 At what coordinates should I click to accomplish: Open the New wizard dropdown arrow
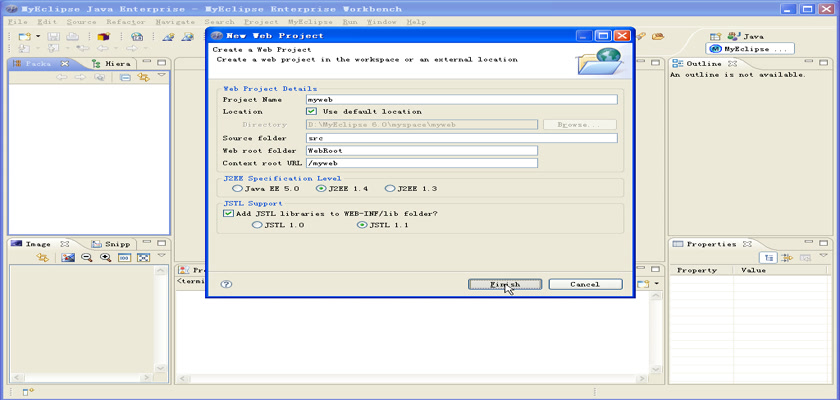coord(38,36)
